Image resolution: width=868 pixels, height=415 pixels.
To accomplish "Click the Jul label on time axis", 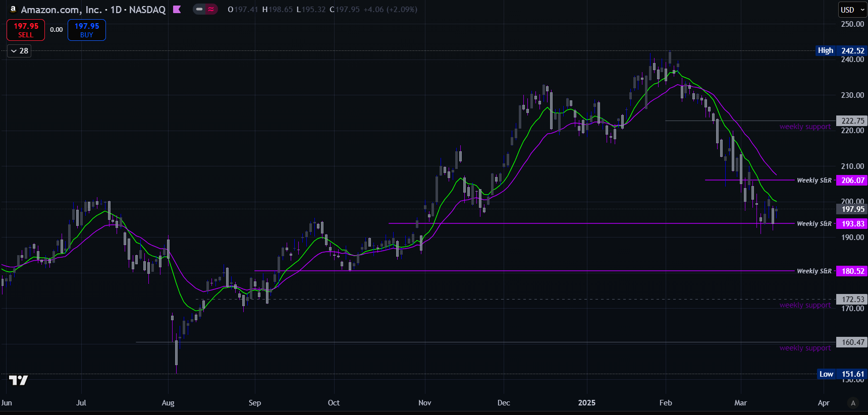I will (x=81, y=403).
